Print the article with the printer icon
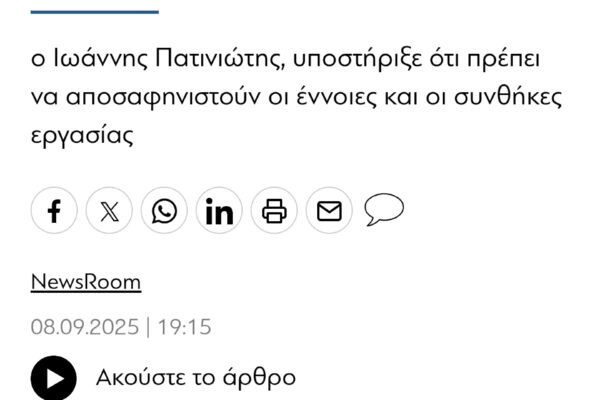The height and width of the screenshot is (400, 600). (x=275, y=211)
